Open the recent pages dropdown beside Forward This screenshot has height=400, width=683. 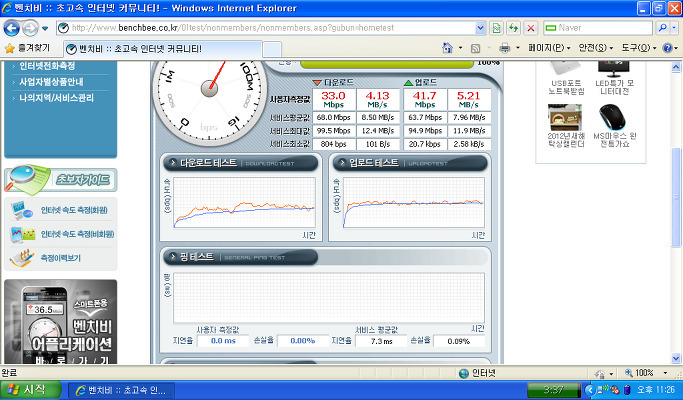pyautogui.click(x=45, y=29)
